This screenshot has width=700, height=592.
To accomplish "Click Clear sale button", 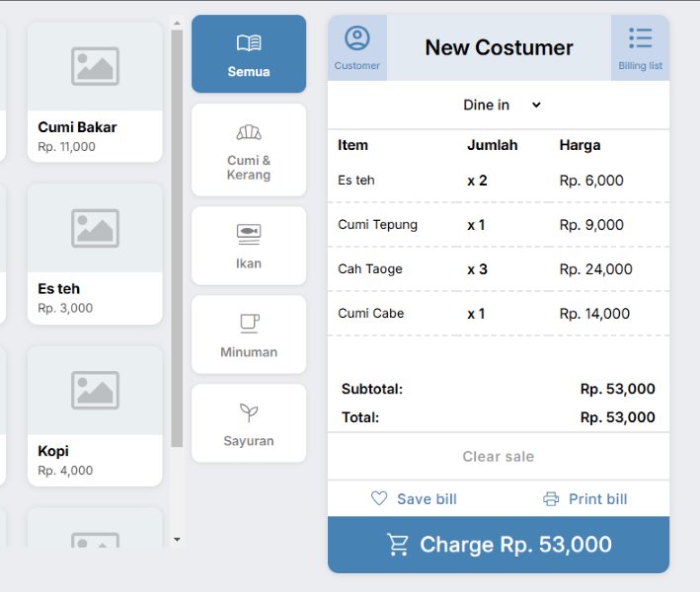I will point(499,457).
